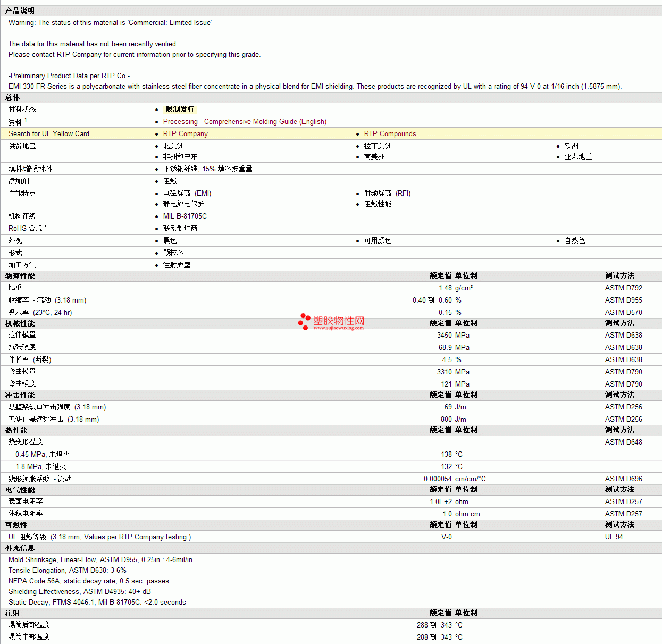Click the 'Shielding Effectiveness, ASTM D4935: 40+ dB' line
Image resolution: width=662 pixels, height=644 pixels.
[80, 591]
